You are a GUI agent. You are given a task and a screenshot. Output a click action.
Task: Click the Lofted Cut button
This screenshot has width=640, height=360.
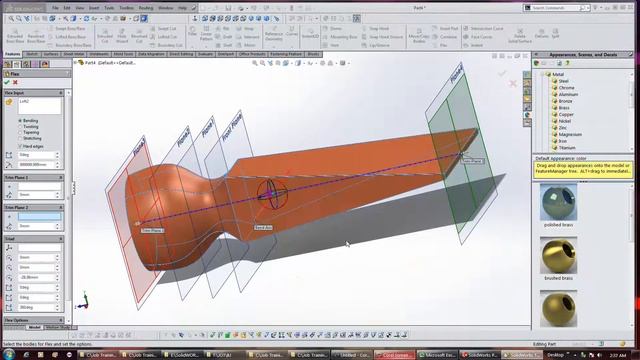pyautogui.click(x=163, y=37)
